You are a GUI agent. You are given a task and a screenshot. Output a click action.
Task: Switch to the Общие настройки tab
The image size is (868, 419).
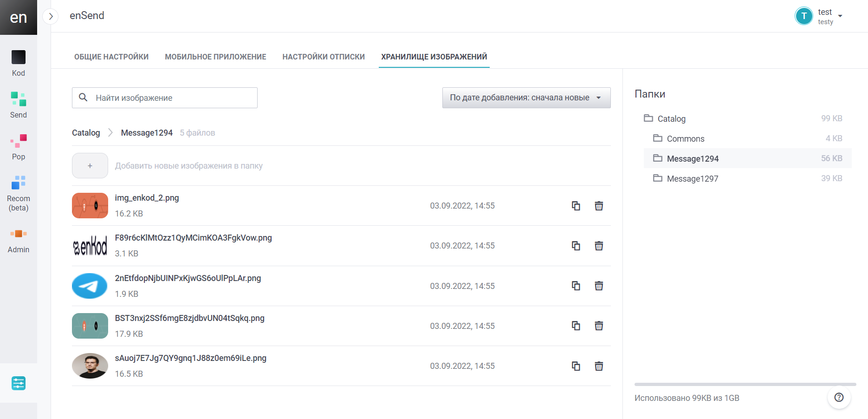tap(111, 57)
